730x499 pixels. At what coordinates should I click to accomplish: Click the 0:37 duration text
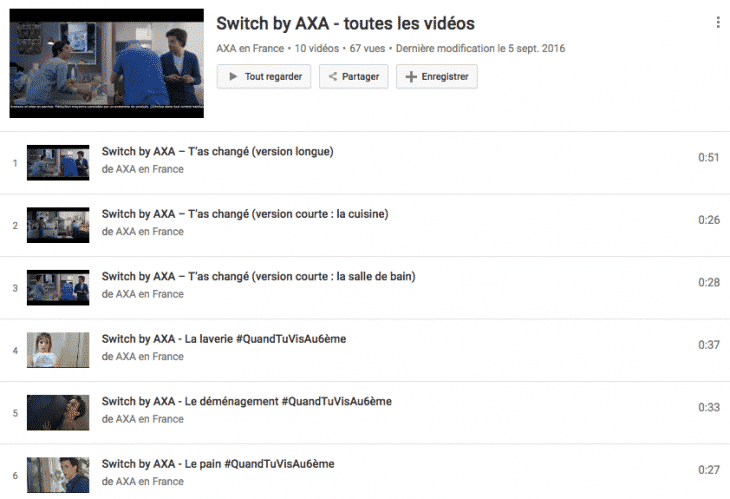709,345
